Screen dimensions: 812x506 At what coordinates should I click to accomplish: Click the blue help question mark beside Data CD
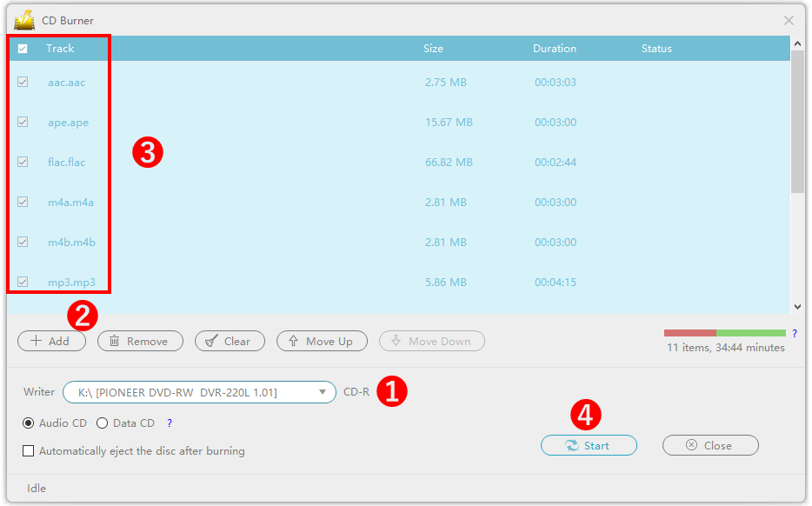click(x=170, y=423)
